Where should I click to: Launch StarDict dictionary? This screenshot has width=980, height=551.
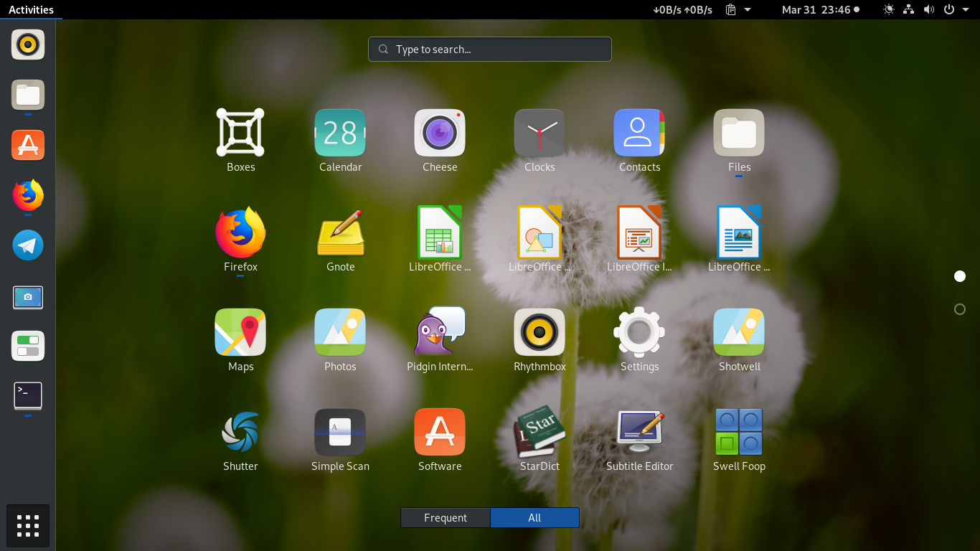[x=540, y=432]
